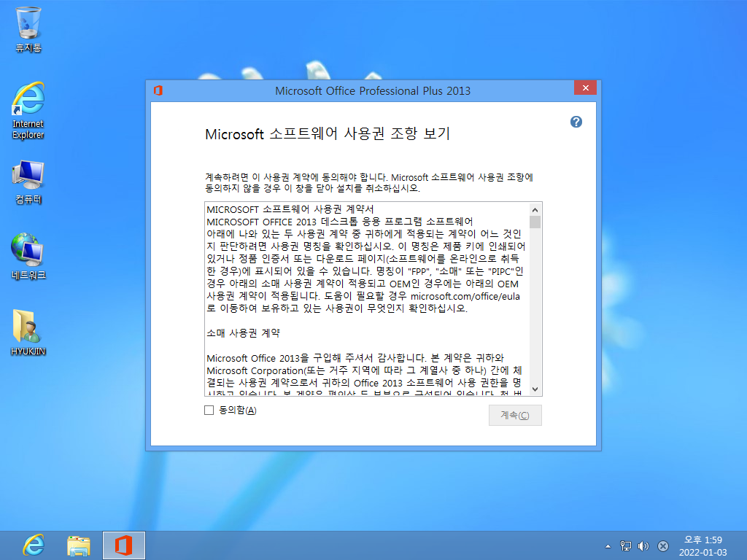747x560 pixels.
Task: Click 'MICROSOFT 소프트웨어 사용권 계약서' line
Action: tap(290, 209)
